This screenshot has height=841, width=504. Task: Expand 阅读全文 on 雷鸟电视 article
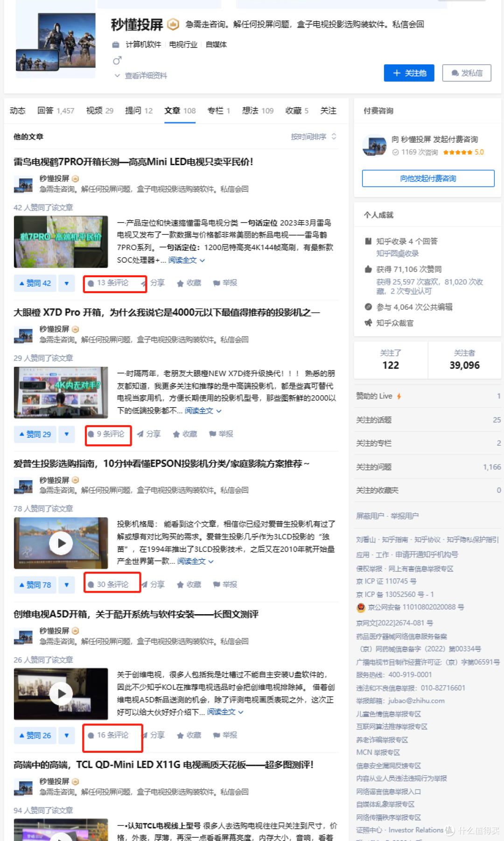pyautogui.click(x=186, y=260)
